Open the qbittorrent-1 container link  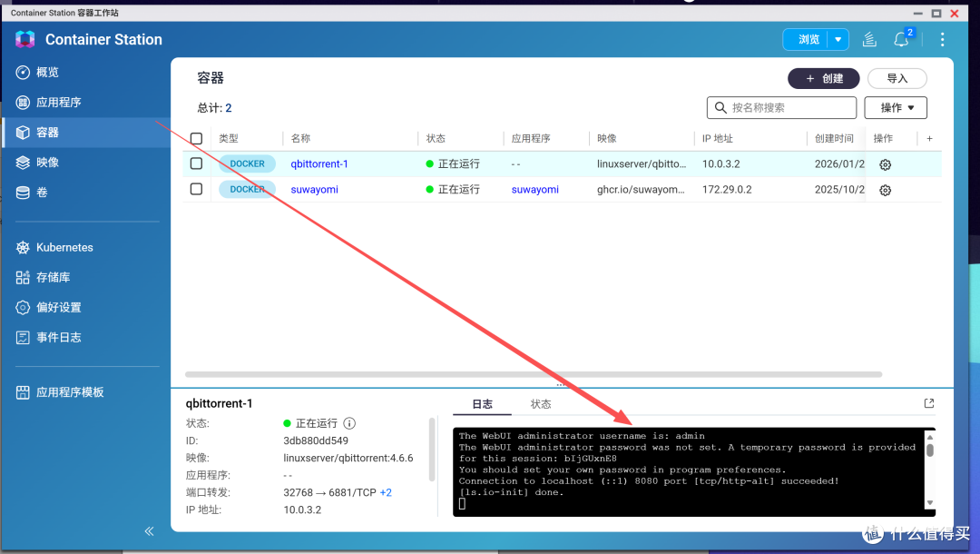(x=319, y=163)
